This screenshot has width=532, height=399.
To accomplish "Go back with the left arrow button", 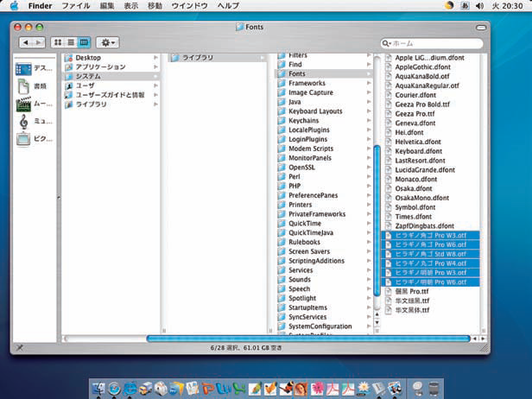I will [25, 42].
